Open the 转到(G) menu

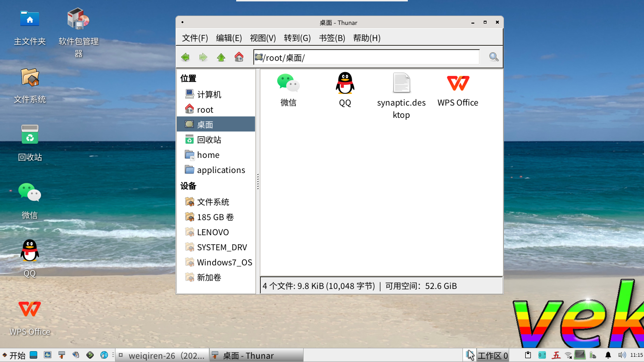click(x=297, y=38)
